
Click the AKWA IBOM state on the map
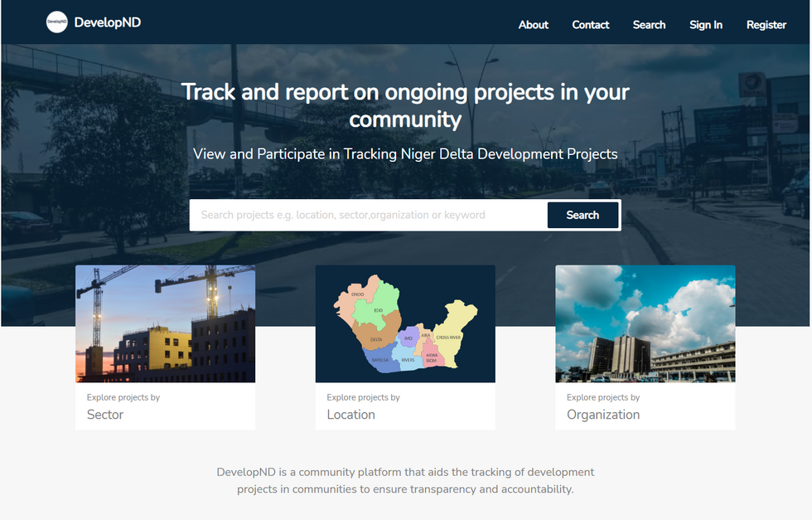click(x=432, y=357)
